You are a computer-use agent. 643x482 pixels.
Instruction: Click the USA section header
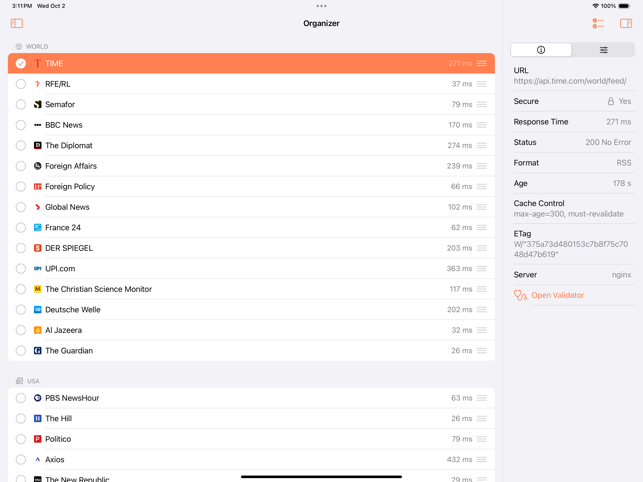[x=33, y=381]
